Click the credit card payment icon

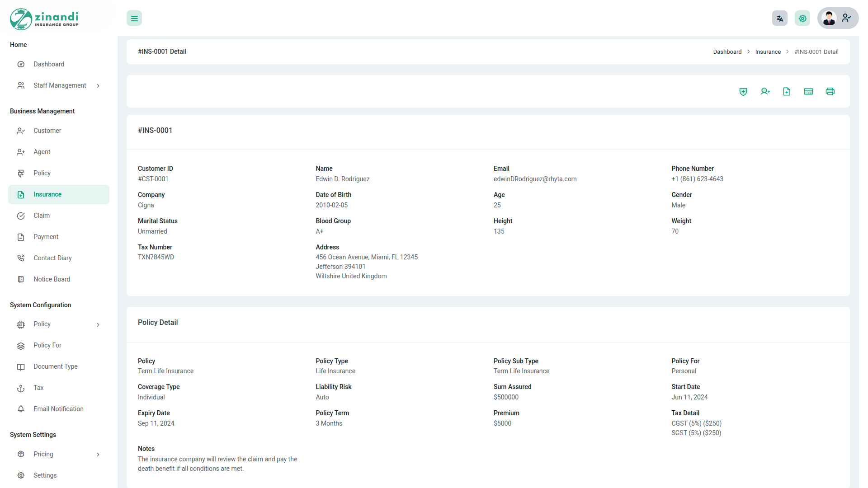[x=808, y=92]
